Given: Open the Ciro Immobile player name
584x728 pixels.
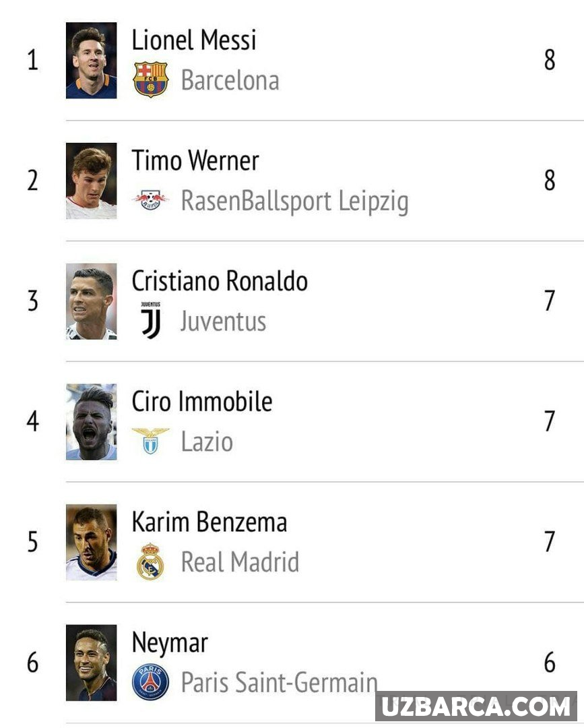Looking at the screenshot, I should tap(202, 402).
